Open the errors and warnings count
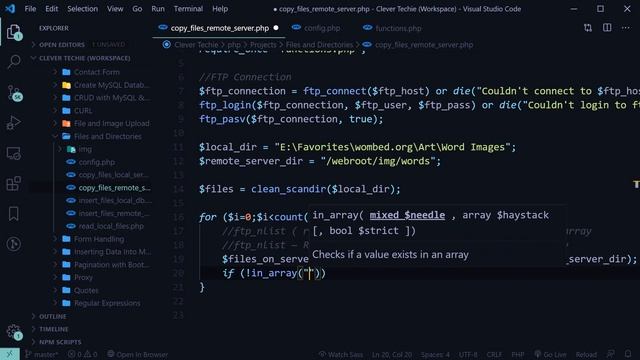This screenshot has width=640, height=360. click(x=82, y=354)
